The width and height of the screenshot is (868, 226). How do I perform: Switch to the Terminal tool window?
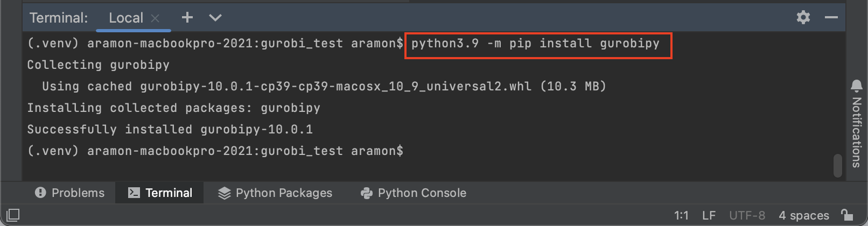(x=160, y=193)
